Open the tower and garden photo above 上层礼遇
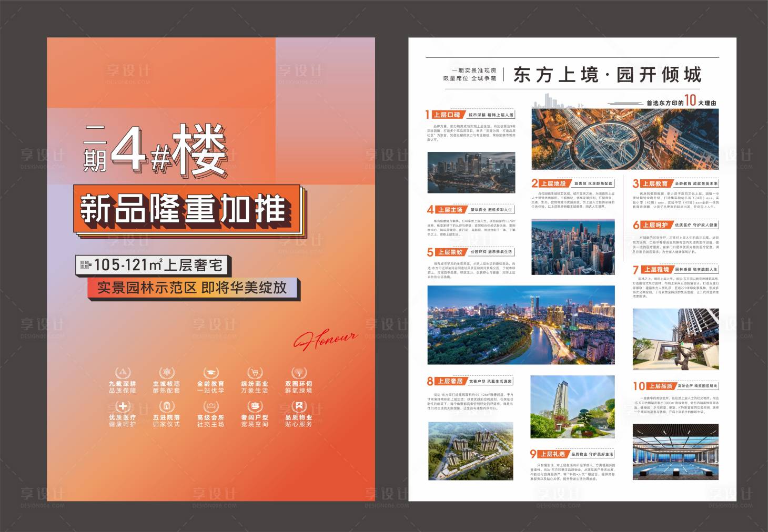 pos(572,406)
